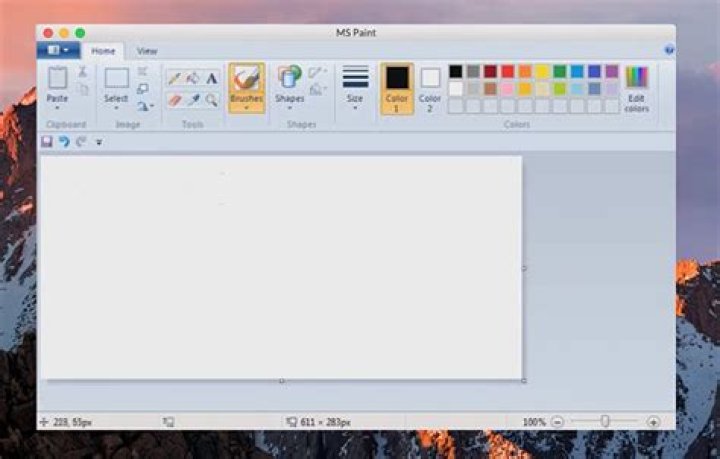Click the Save floppy disk icon
The image size is (720, 459).
click(47, 141)
